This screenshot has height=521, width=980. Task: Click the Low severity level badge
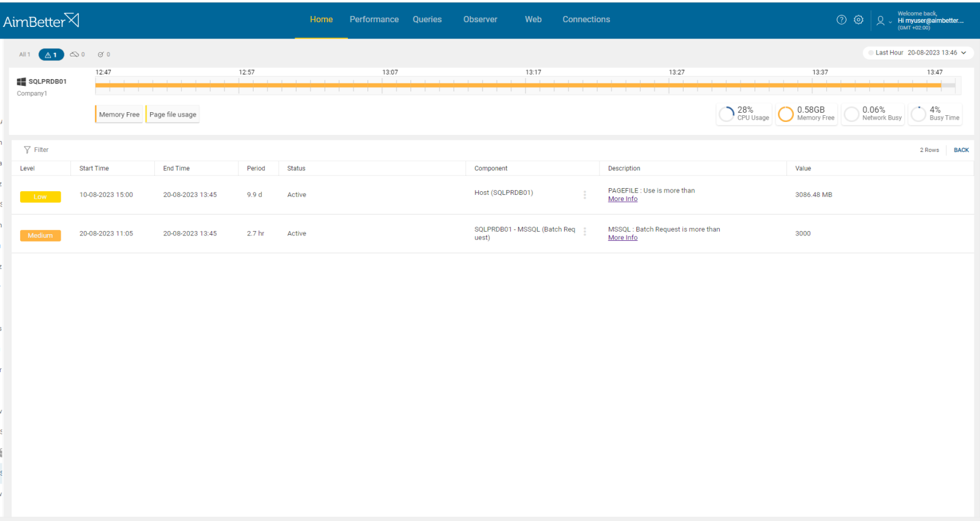click(40, 197)
